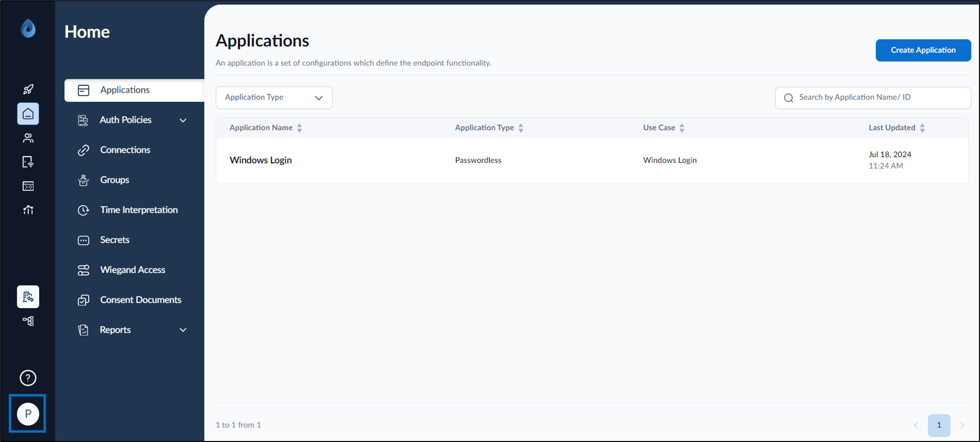980x442 pixels.
Task: Click the Passwordless cell text
Action: 478,160
